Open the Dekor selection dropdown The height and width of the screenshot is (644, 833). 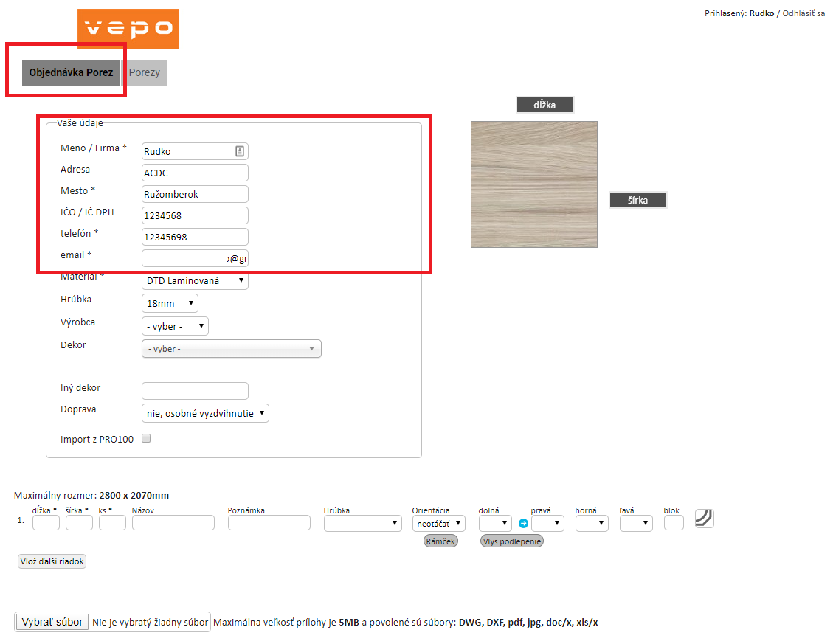231,349
